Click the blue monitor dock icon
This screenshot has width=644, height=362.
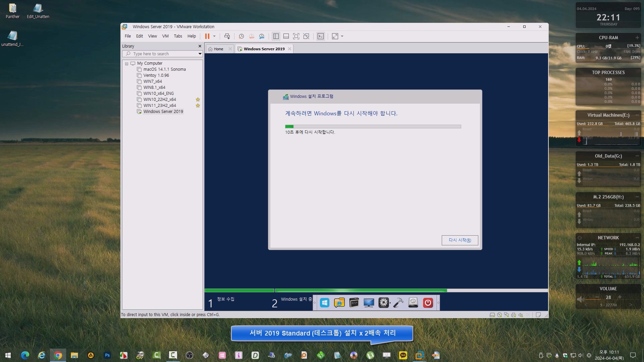click(369, 303)
